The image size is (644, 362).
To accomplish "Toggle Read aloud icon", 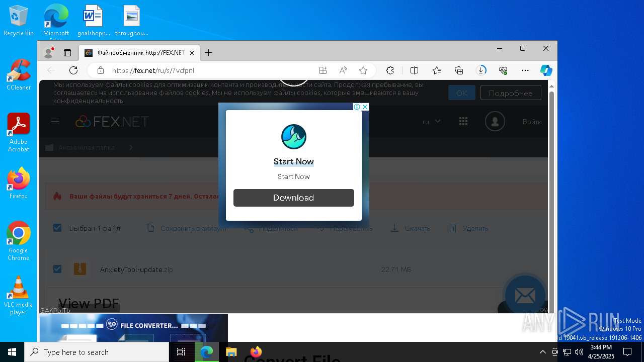I will pyautogui.click(x=343, y=70).
